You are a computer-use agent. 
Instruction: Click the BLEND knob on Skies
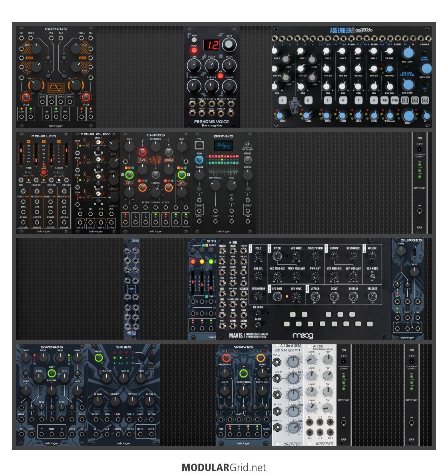[x=149, y=402]
